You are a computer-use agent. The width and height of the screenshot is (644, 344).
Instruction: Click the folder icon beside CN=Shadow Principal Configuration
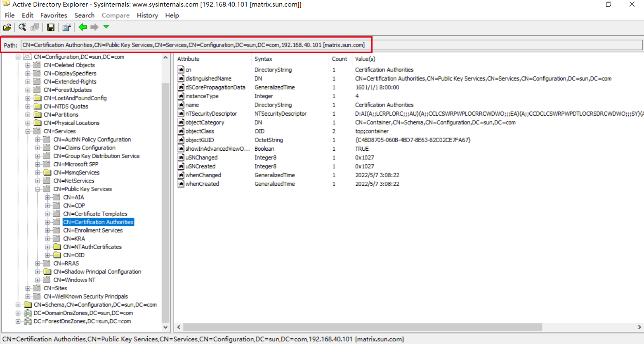[x=47, y=272]
